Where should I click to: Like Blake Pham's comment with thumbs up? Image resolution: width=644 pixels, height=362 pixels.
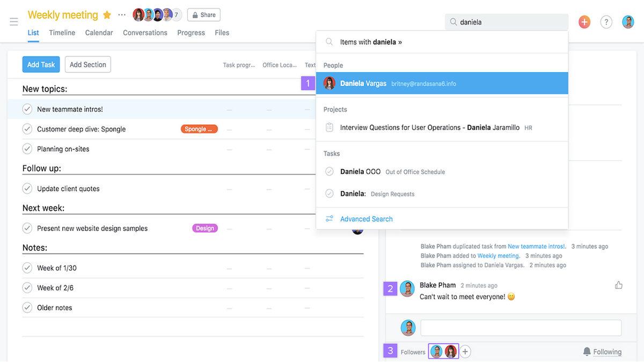618,285
